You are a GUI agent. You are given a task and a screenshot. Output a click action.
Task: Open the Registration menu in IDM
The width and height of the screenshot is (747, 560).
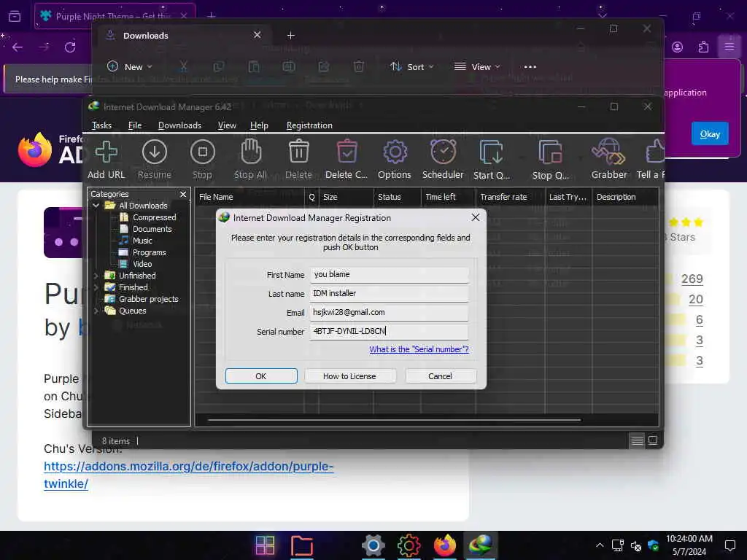[x=309, y=125]
